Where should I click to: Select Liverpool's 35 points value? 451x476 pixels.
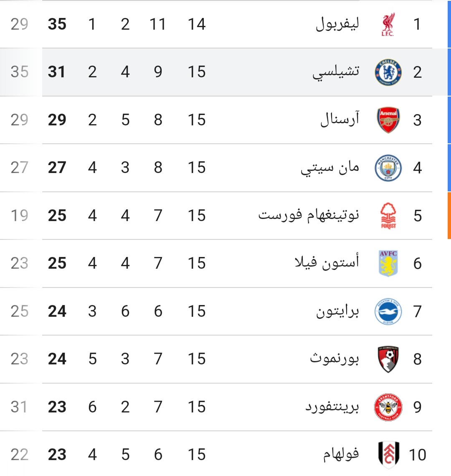coord(57,24)
